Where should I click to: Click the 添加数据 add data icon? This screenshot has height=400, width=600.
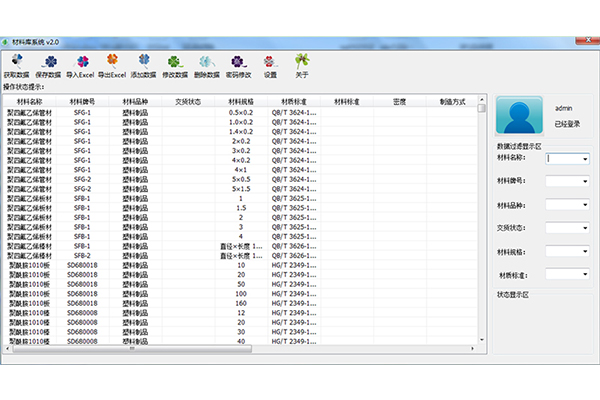(143, 64)
